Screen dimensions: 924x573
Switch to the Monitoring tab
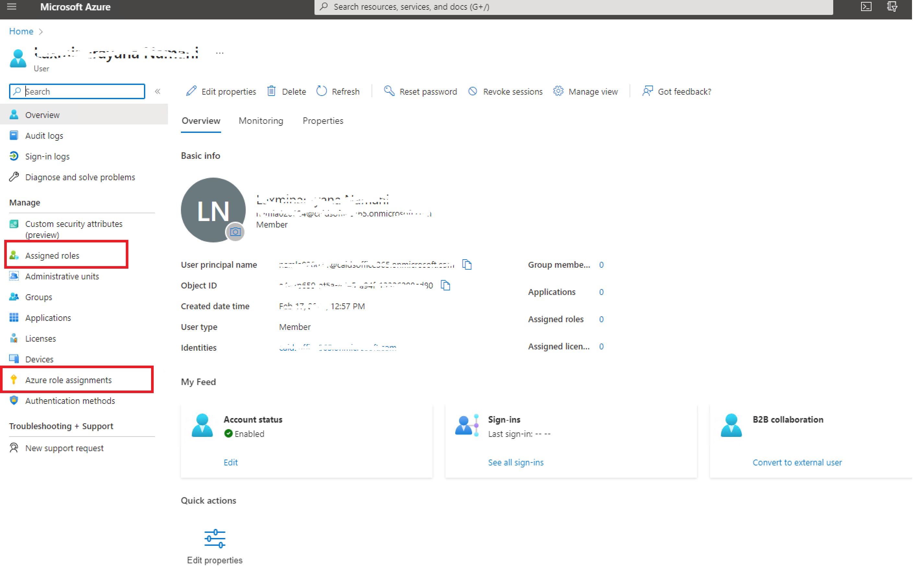coord(261,121)
